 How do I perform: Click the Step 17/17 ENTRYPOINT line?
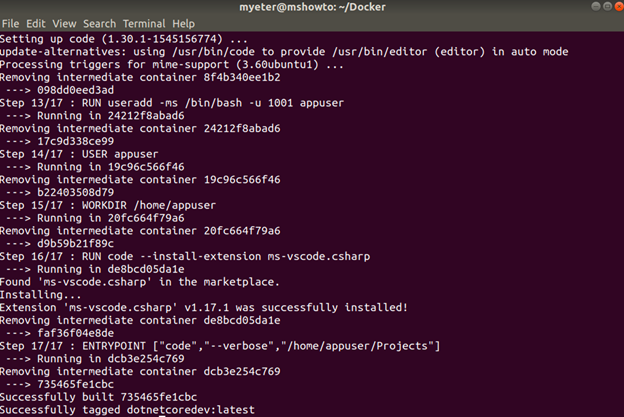pyautogui.click(x=220, y=346)
